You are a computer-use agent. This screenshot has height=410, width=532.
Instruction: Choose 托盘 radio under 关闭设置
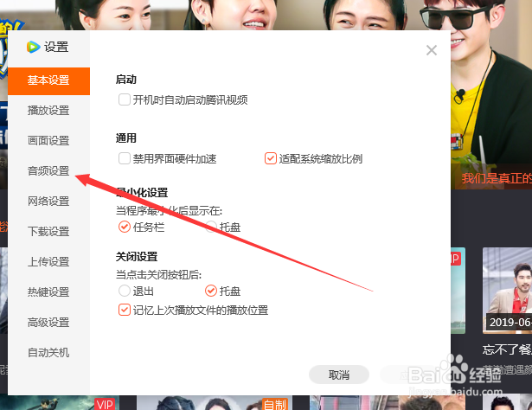tap(211, 291)
